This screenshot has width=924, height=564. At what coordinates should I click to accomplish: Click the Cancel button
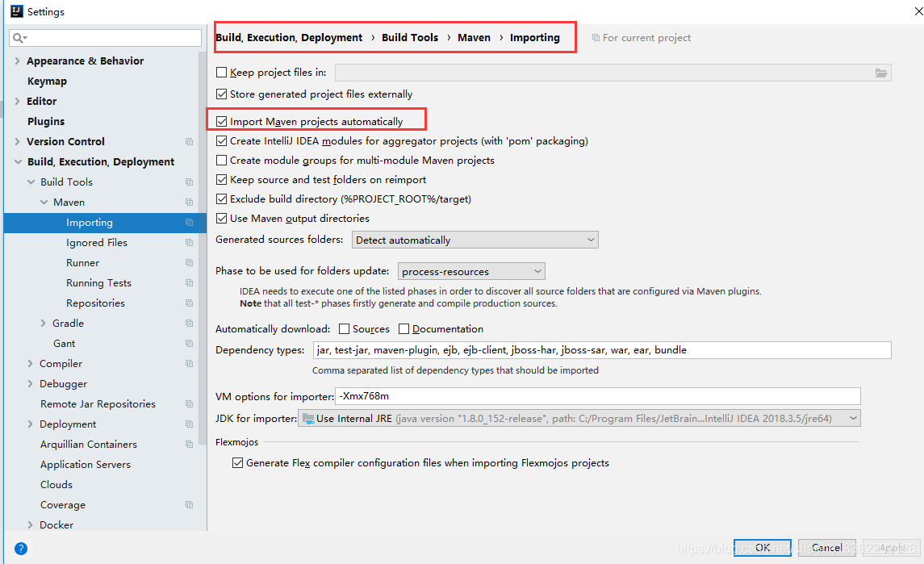point(827,548)
